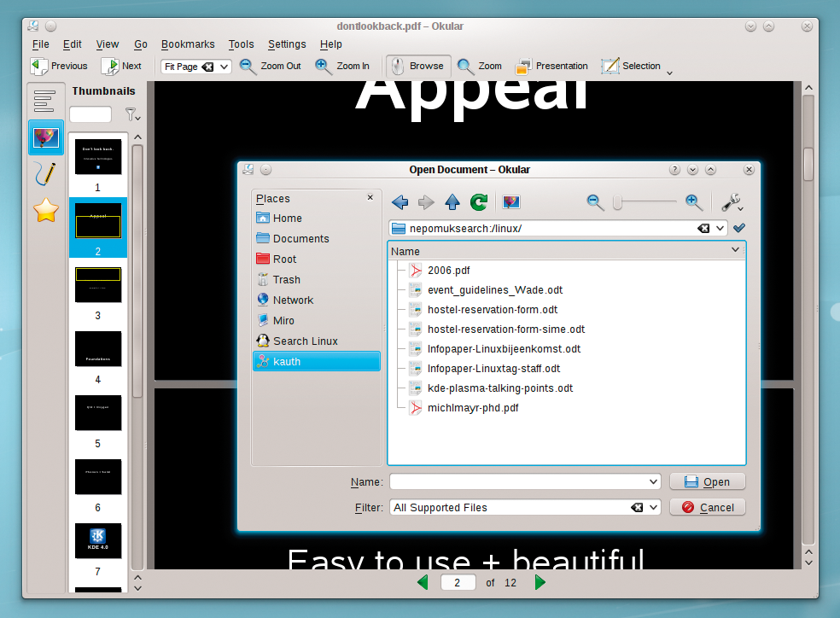This screenshot has width=840, height=618.
Task: Show the Thumbnails sidebar panel
Action: point(46,137)
